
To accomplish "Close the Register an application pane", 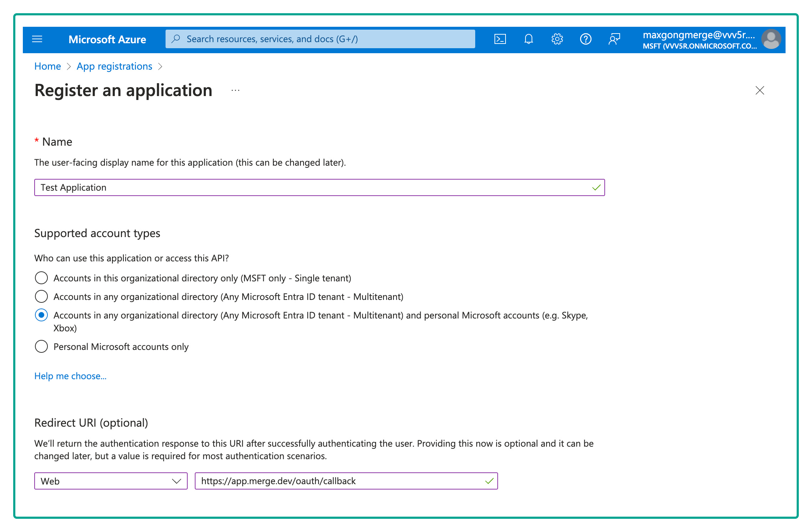I will click(x=760, y=90).
